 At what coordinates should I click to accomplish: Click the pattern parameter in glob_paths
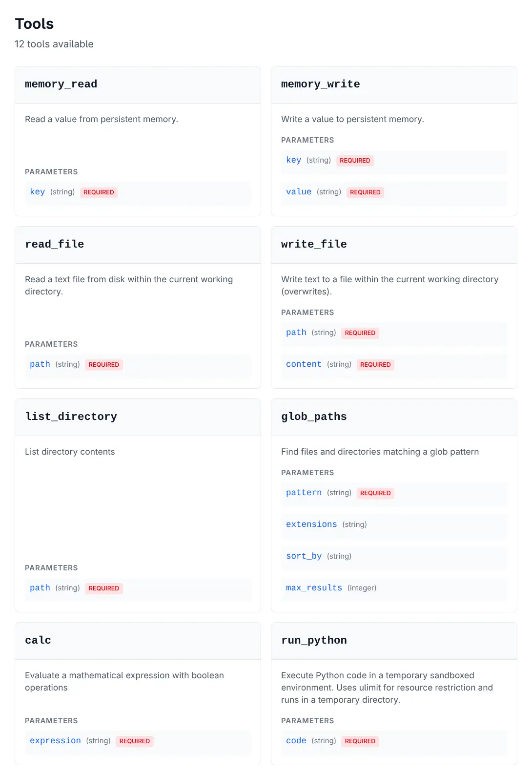click(304, 493)
